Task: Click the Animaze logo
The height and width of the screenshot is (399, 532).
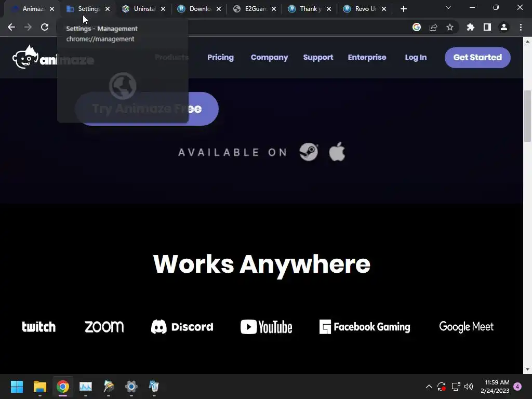Action: [54, 57]
